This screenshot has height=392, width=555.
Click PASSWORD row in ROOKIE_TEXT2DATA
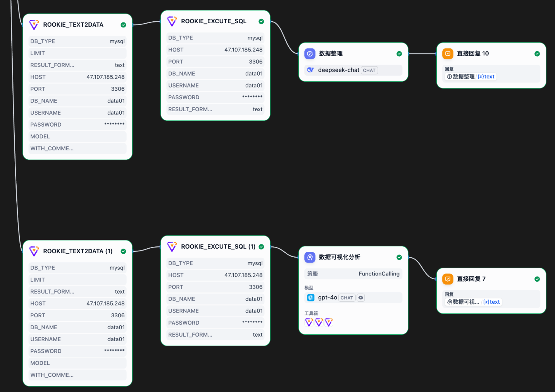coord(78,125)
